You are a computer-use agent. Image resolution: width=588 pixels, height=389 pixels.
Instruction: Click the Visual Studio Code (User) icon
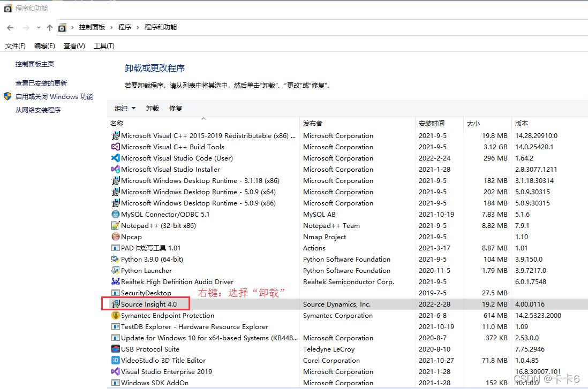coord(116,158)
